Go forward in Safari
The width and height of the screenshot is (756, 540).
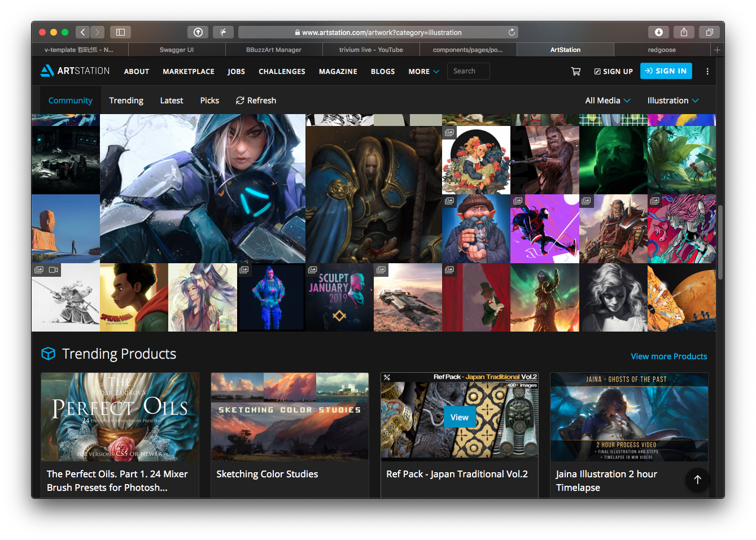(x=97, y=32)
